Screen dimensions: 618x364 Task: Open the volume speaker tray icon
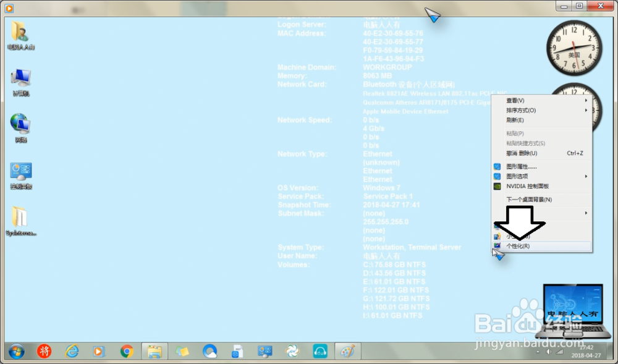pos(549,352)
